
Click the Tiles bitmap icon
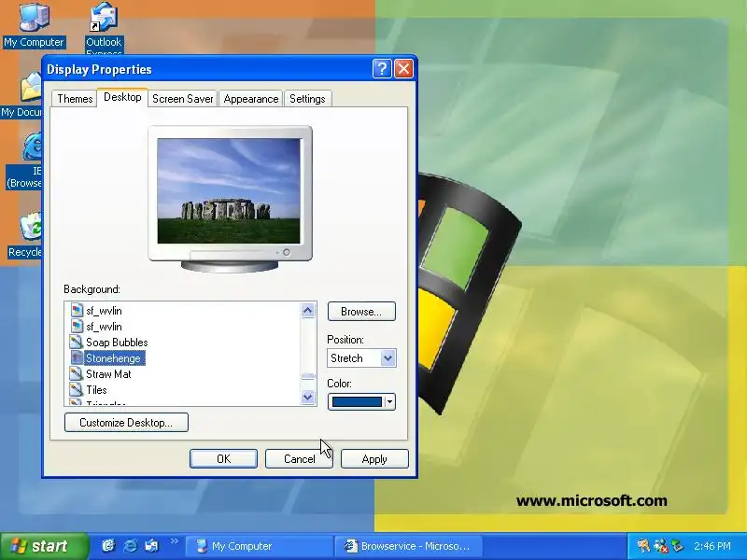[x=77, y=389]
